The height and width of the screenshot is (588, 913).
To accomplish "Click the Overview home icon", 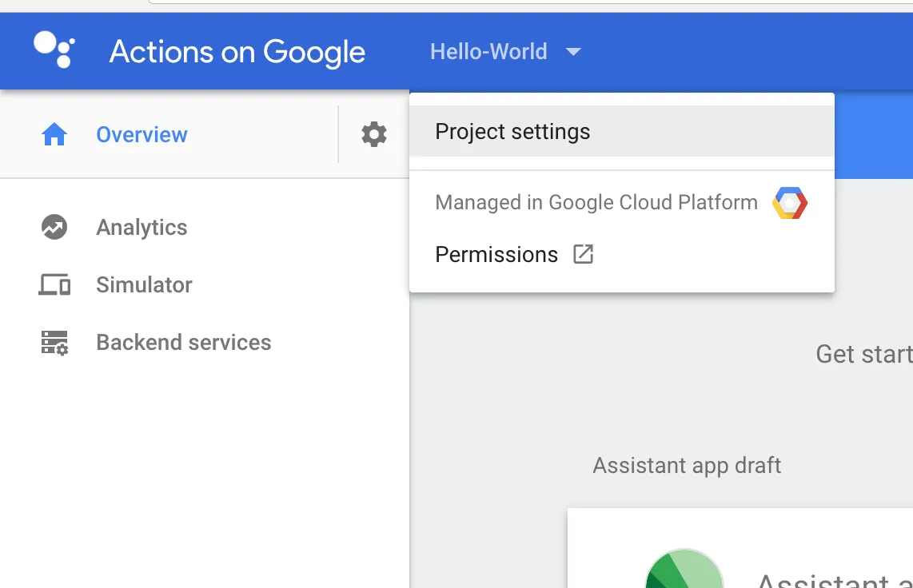I will pyautogui.click(x=54, y=135).
